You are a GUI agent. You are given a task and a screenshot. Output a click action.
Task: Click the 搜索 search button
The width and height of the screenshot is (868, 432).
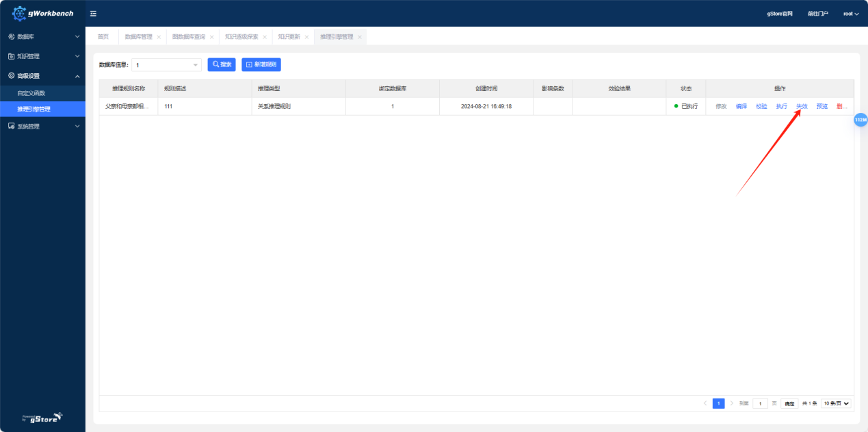coord(222,64)
